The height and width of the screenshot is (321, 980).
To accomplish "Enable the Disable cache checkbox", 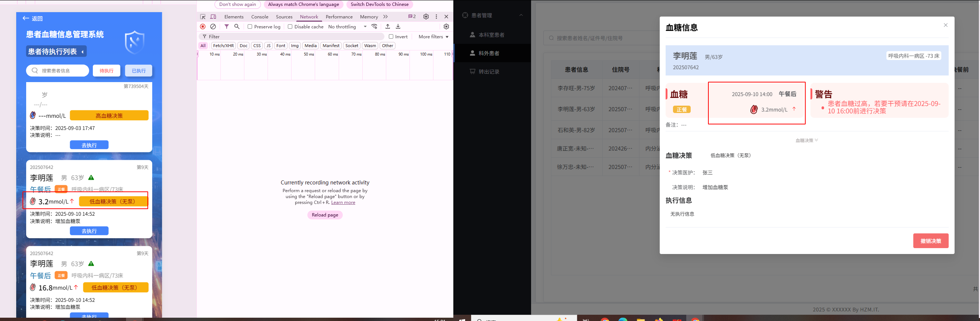I will pyautogui.click(x=290, y=27).
